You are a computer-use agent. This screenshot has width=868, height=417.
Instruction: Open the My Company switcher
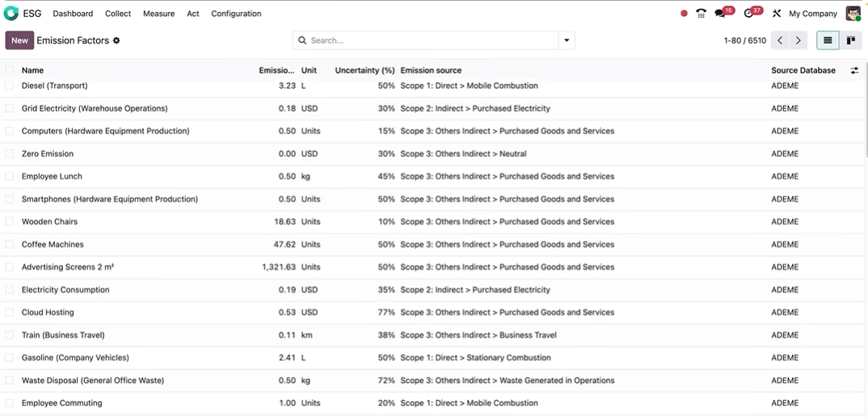tap(812, 14)
